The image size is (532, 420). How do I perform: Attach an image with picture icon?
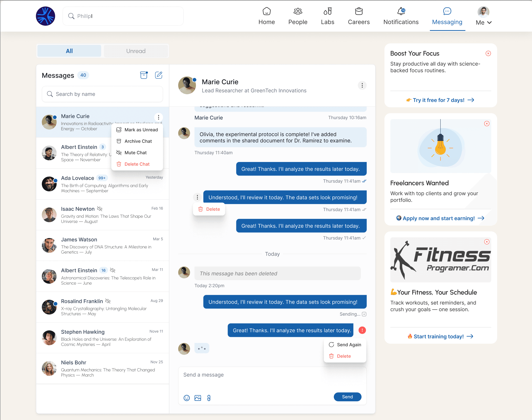[198, 398]
